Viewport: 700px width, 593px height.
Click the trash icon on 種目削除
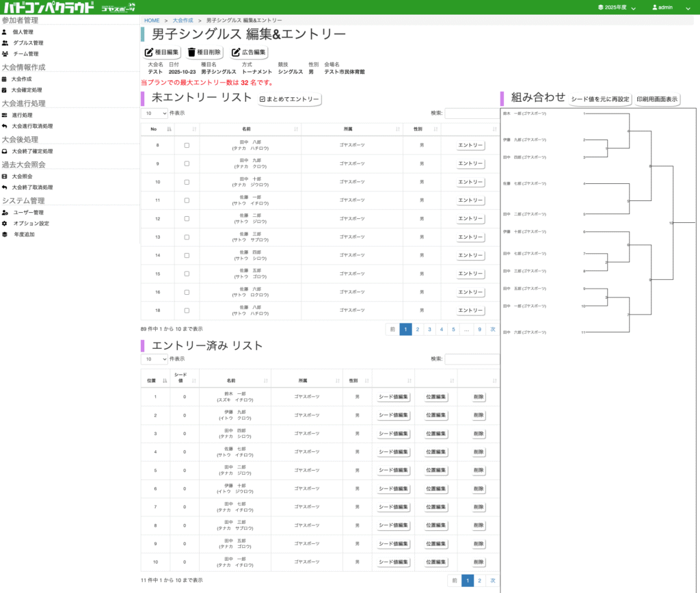[191, 52]
